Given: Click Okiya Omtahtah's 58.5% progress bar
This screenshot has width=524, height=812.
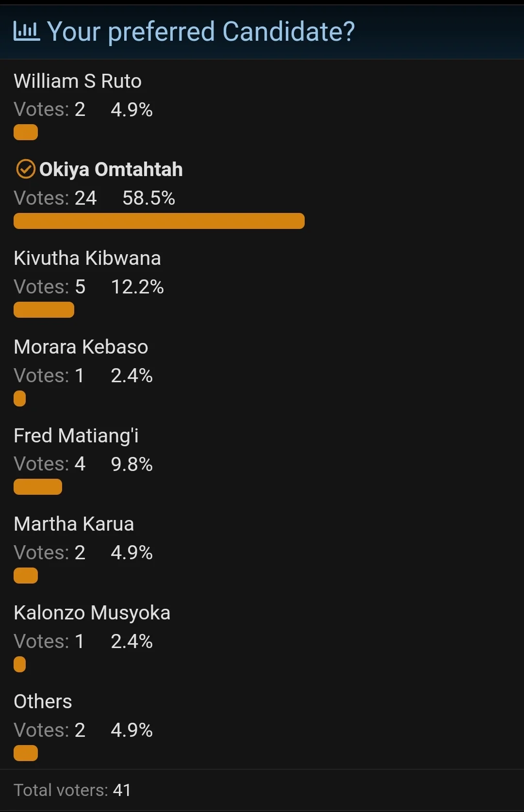Looking at the screenshot, I should tap(159, 221).
